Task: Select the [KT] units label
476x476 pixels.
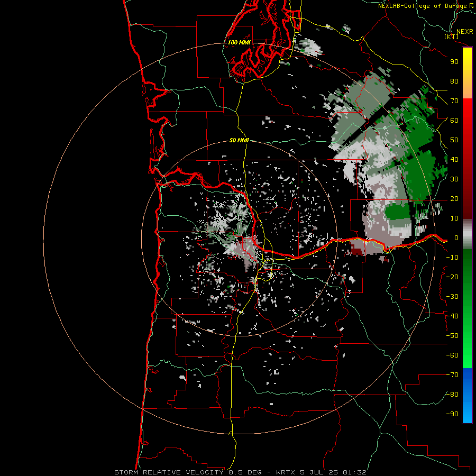Action: [x=452, y=36]
